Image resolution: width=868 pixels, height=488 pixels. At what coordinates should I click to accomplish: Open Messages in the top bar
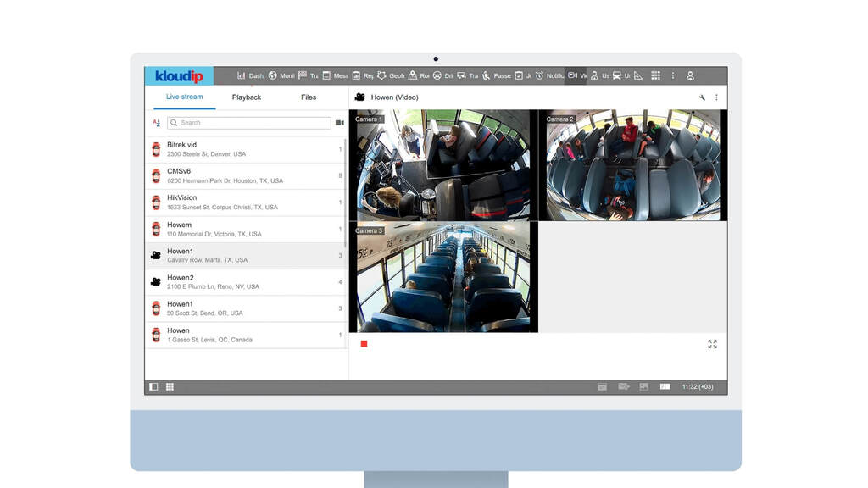click(335, 75)
